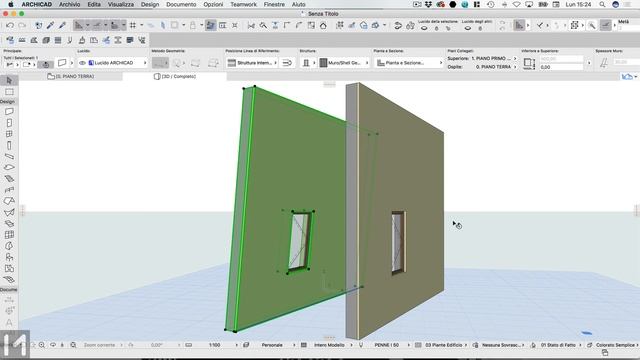Click the Fit in Window icon in status bar
This screenshot has width=640, height=360.
pyautogui.click(x=73, y=345)
